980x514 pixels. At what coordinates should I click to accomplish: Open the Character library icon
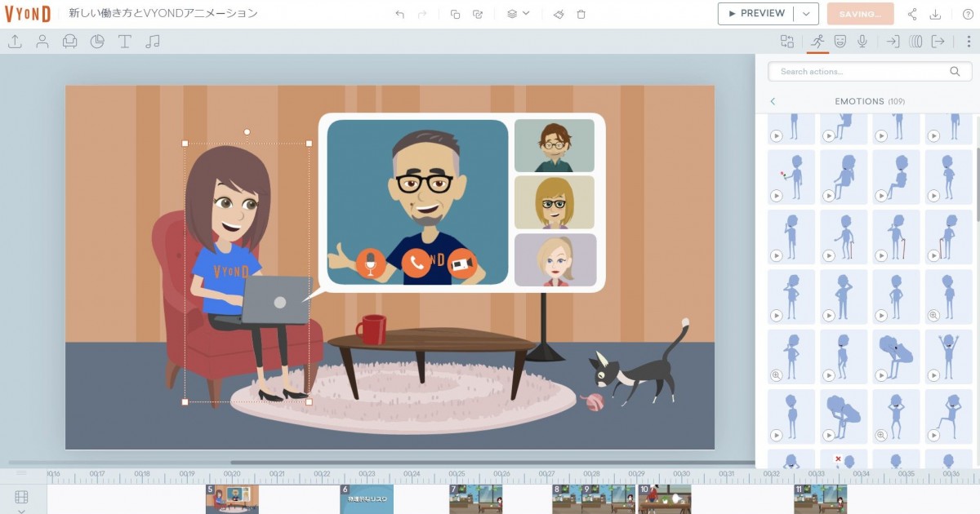(42, 42)
